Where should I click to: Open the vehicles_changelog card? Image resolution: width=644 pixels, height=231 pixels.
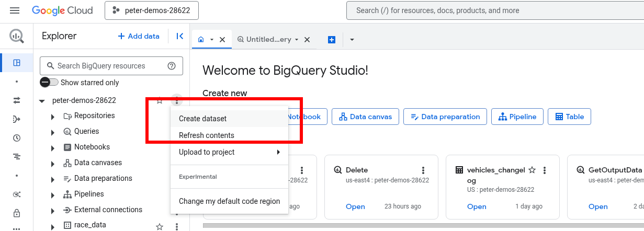[x=477, y=206]
